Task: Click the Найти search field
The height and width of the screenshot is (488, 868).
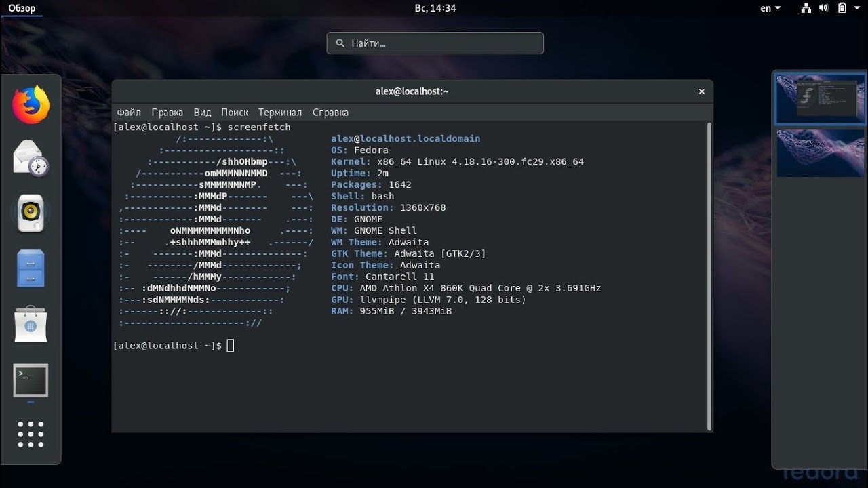Action: coord(435,43)
